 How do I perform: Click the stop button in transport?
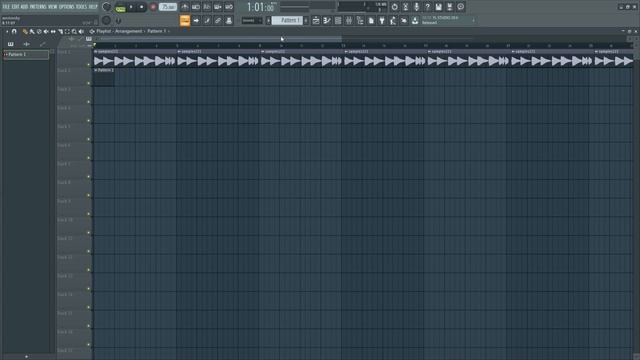click(x=142, y=7)
